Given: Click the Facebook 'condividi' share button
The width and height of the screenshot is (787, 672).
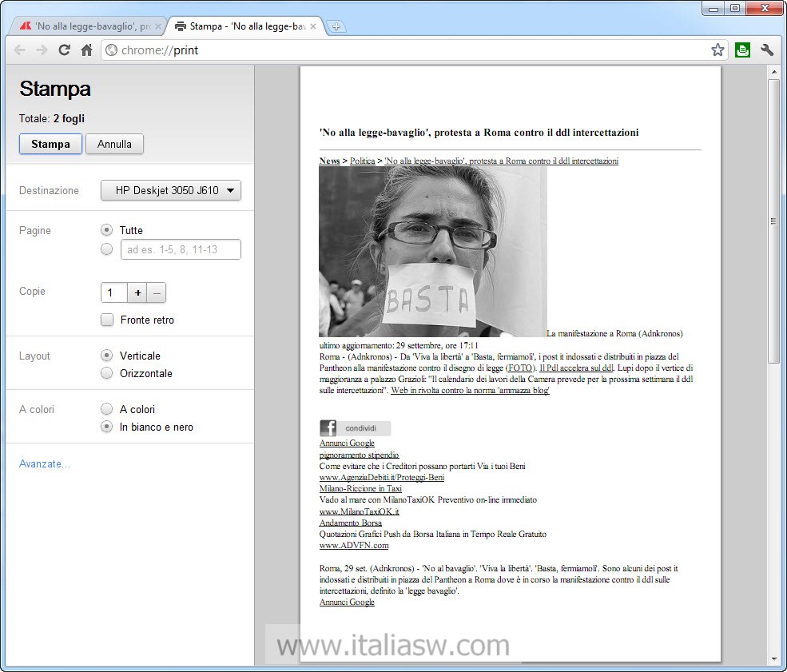Looking at the screenshot, I should tap(355, 428).
